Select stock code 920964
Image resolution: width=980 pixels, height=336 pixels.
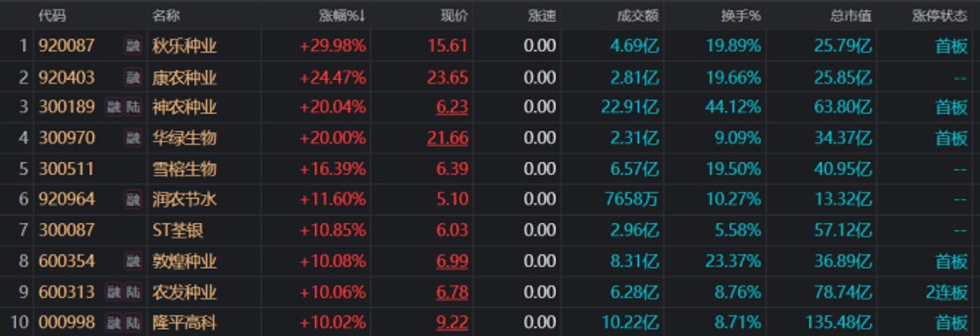(x=67, y=199)
